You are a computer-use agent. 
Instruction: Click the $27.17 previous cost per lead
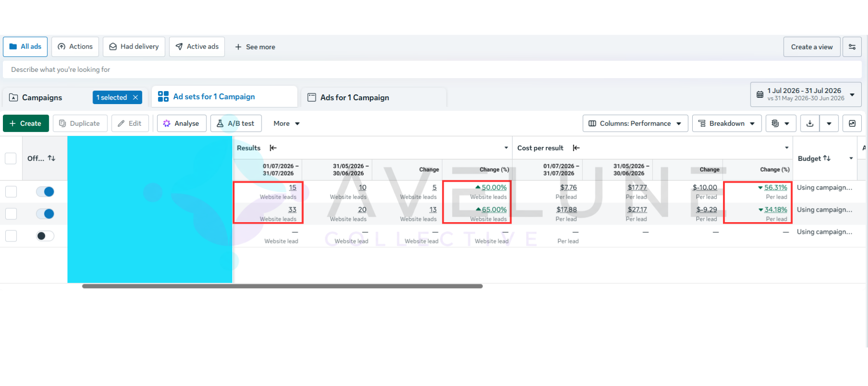click(x=637, y=210)
